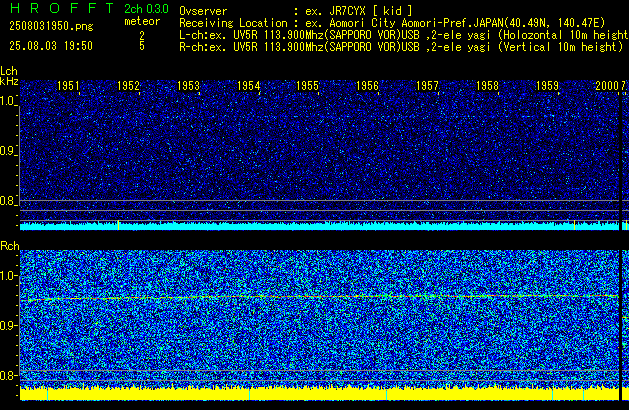Viewport: 629px width, 410px height.
Task: Click the Rch 0.8 kHz axis label
Action: tap(8, 375)
